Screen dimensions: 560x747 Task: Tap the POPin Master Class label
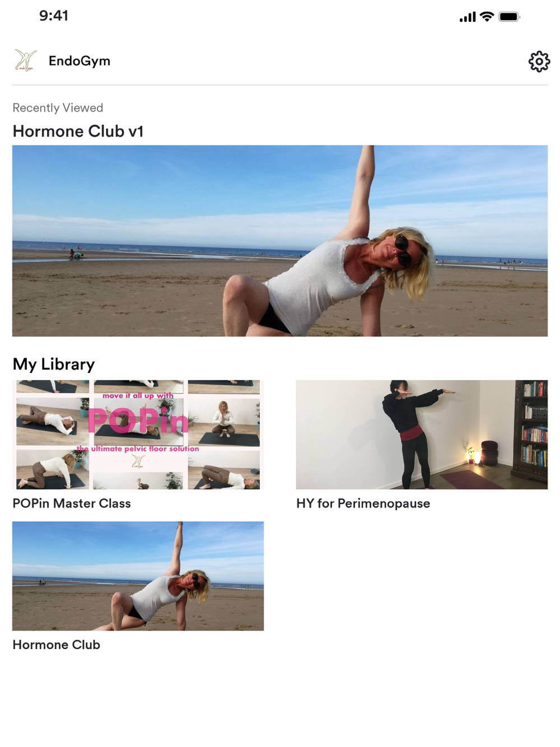[72, 503]
